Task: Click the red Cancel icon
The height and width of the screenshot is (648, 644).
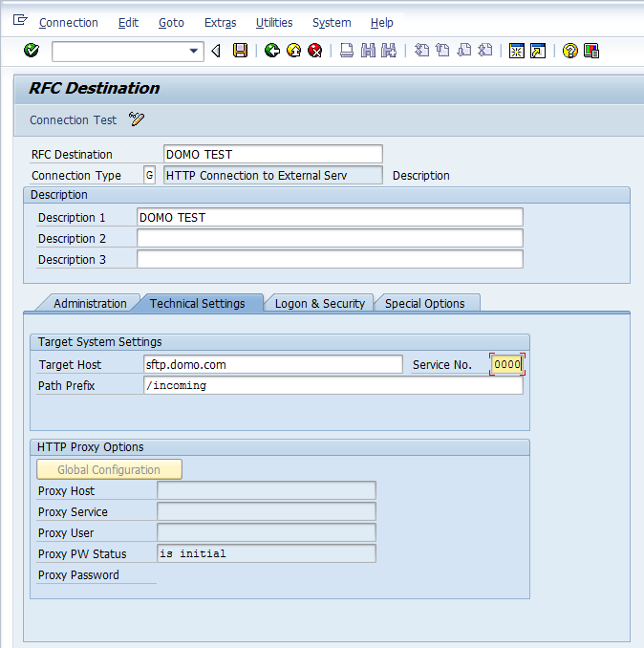Action: coord(314,51)
